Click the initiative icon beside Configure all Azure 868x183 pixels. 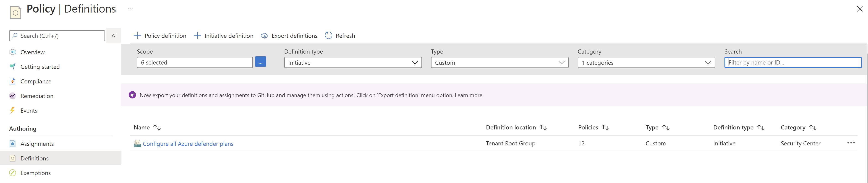(x=137, y=144)
